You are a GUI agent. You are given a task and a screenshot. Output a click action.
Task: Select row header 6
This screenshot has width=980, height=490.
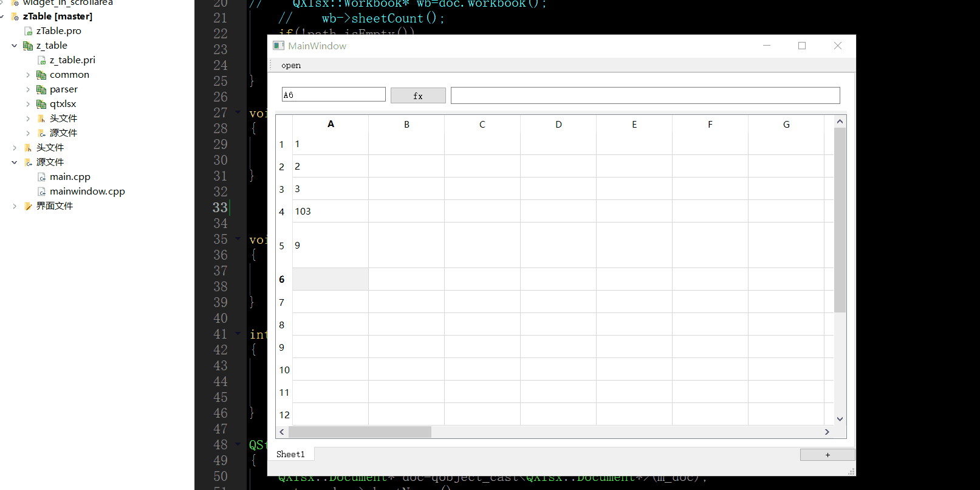point(284,280)
